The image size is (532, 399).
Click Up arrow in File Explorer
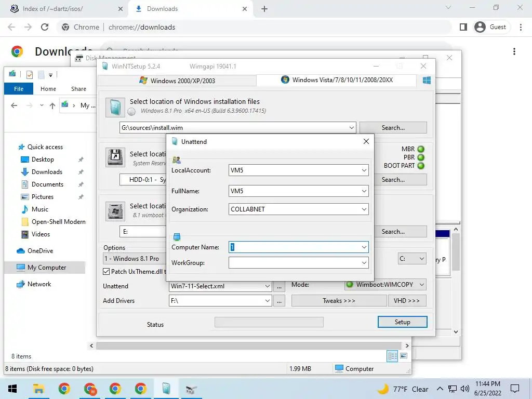(x=52, y=106)
